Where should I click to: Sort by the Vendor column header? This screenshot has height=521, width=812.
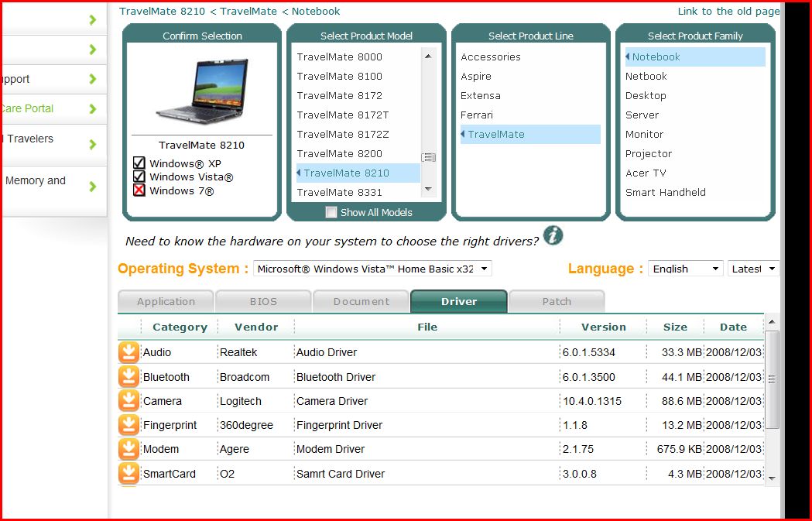click(x=256, y=327)
